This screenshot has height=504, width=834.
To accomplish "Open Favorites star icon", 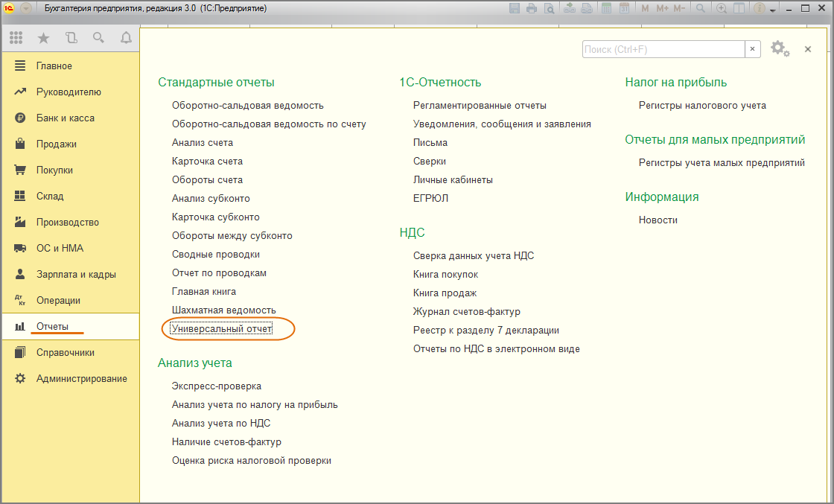I will click(x=43, y=38).
